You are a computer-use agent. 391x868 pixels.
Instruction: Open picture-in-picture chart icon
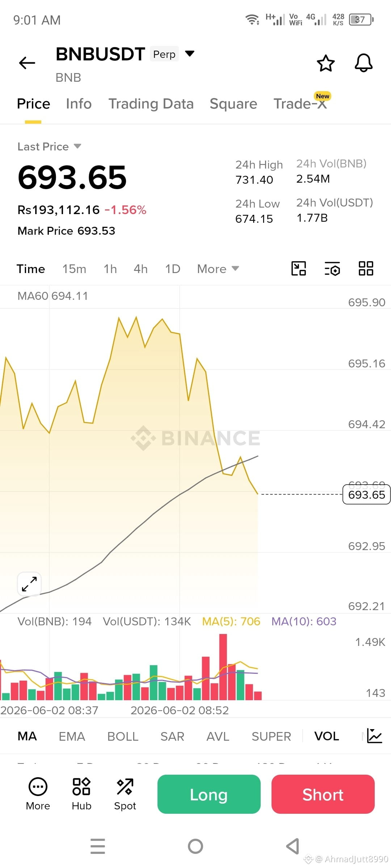click(299, 268)
